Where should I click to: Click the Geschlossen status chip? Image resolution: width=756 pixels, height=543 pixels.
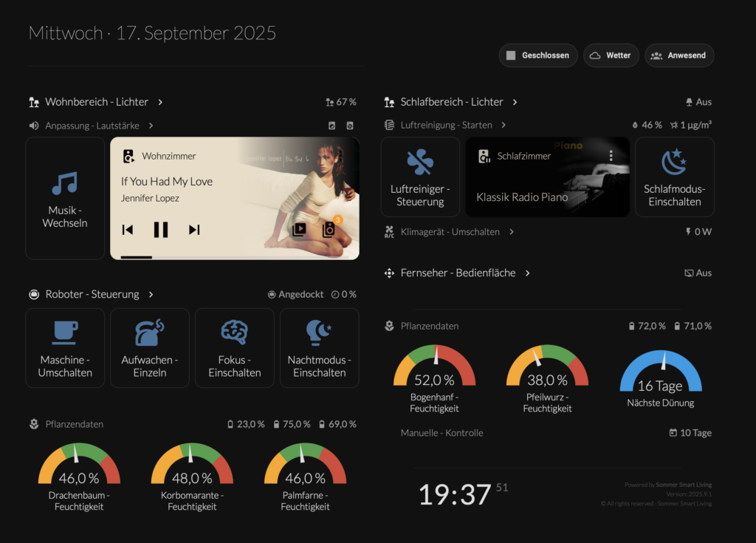tap(537, 55)
